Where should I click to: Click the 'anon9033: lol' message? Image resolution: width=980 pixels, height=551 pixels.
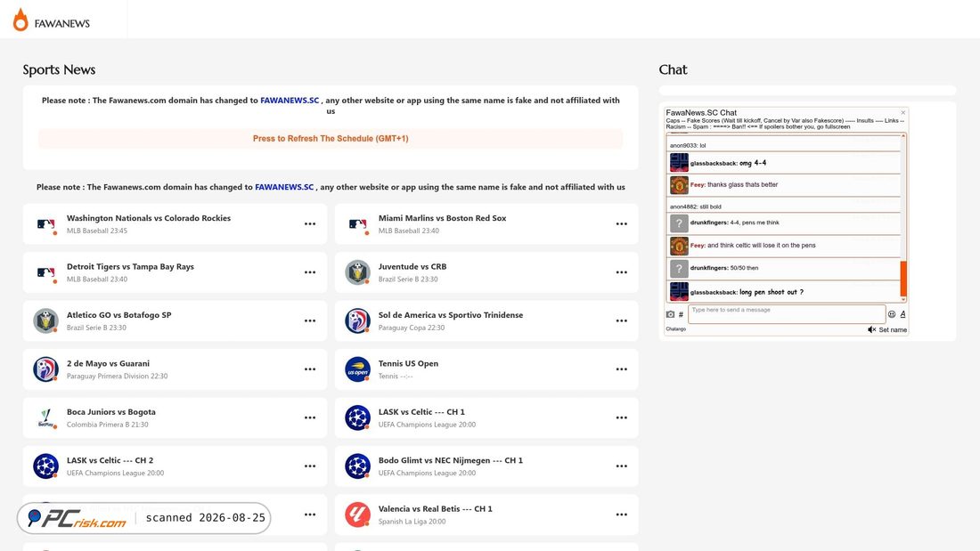688,146
